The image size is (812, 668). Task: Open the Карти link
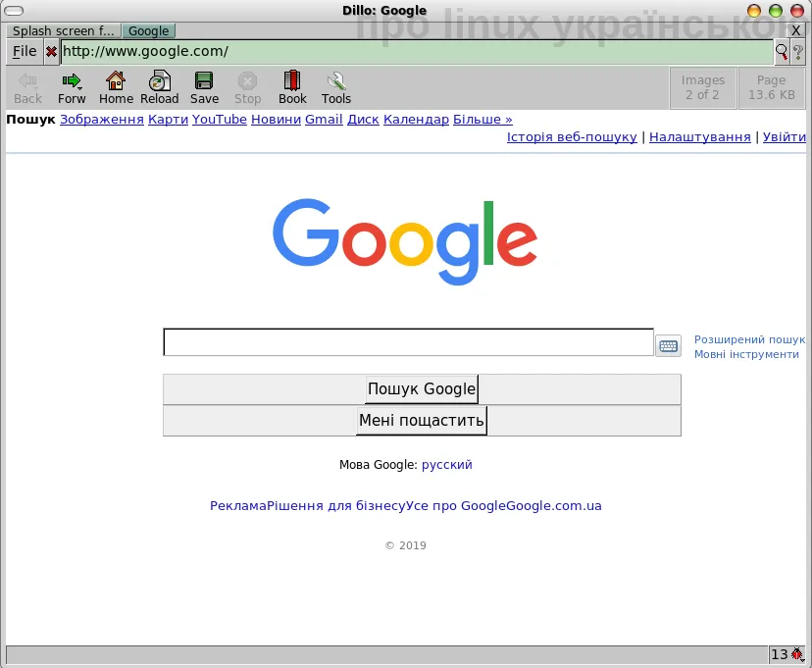click(x=168, y=120)
